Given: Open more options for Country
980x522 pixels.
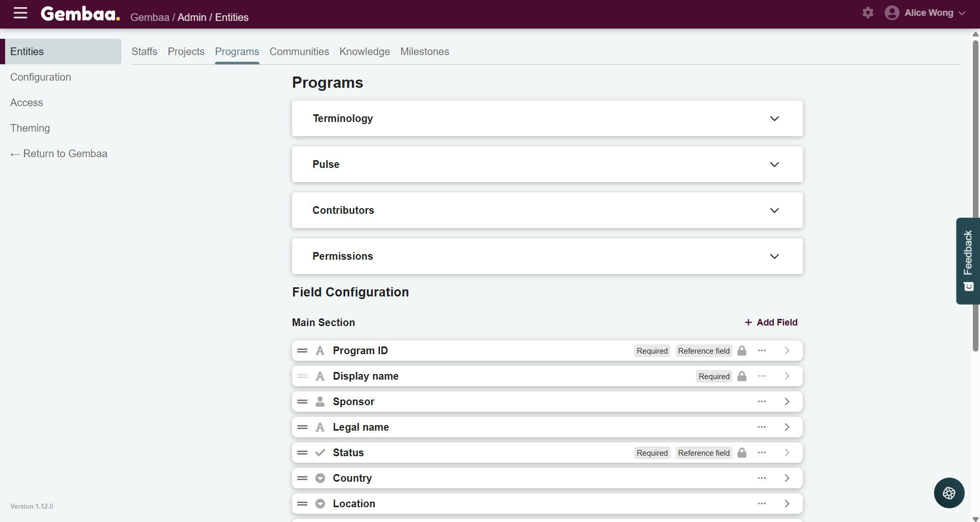Looking at the screenshot, I should pos(761,478).
